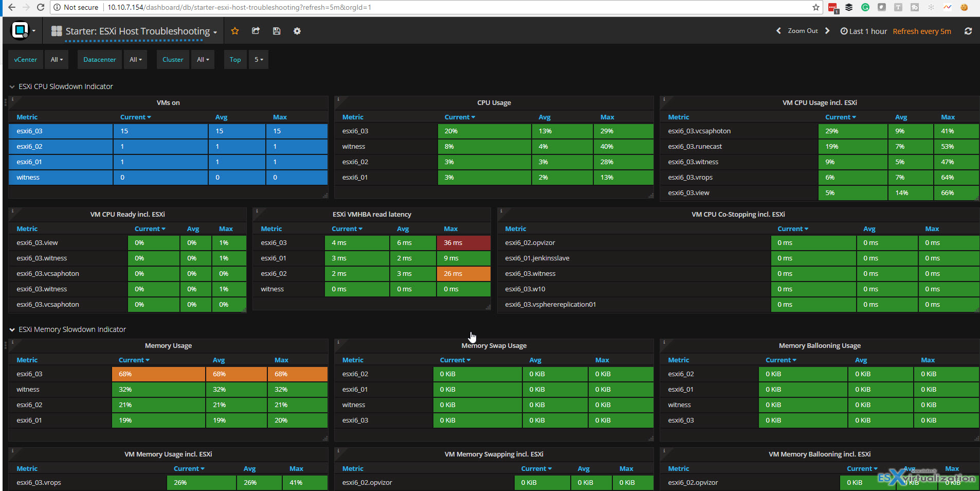Open VM CPU Usage incl. ESXi panel title
The height and width of the screenshot is (491, 980).
(x=820, y=102)
